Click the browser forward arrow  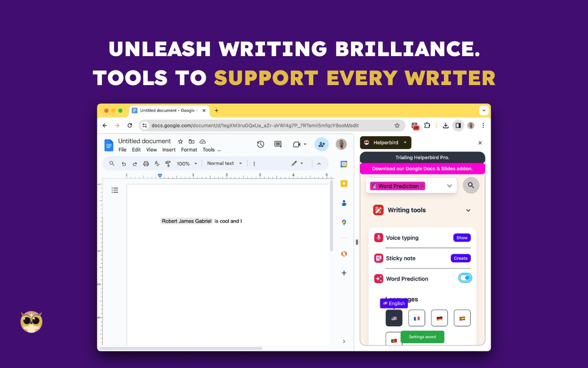117,126
